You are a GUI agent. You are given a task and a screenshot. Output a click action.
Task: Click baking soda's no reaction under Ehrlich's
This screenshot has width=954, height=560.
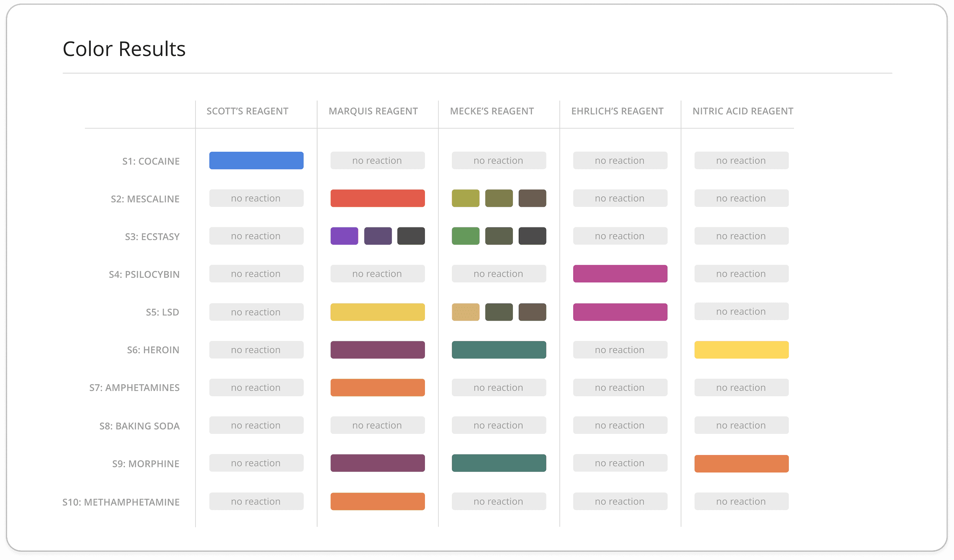(x=620, y=425)
